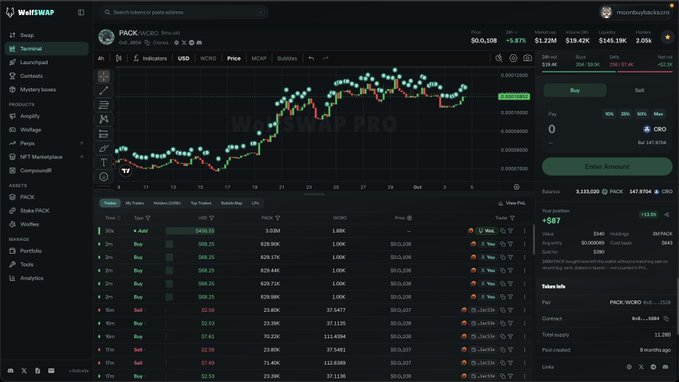Copy the PACK contract address in header
Image resolution: width=679 pixels, height=382 pixels.
pyautogui.click(x=147, y=43)
